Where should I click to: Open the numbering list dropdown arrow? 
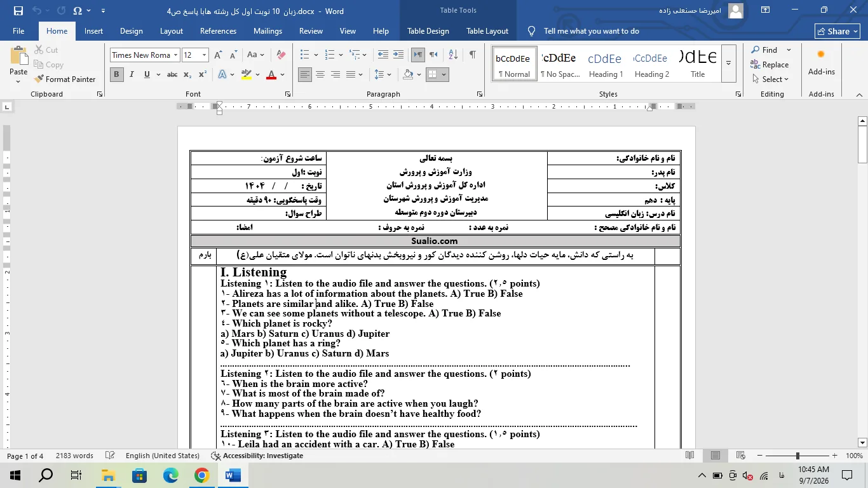point(341,55)
